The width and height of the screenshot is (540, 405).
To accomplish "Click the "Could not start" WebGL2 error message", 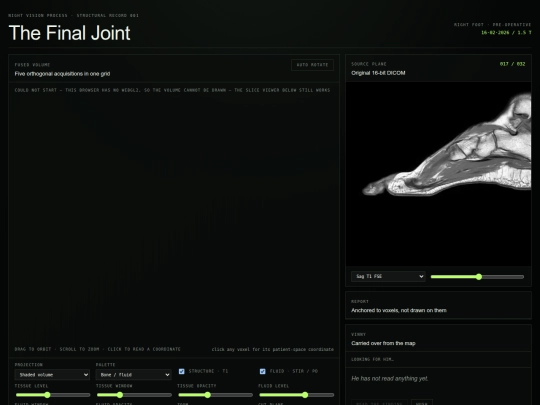I will tap(172, 90).
